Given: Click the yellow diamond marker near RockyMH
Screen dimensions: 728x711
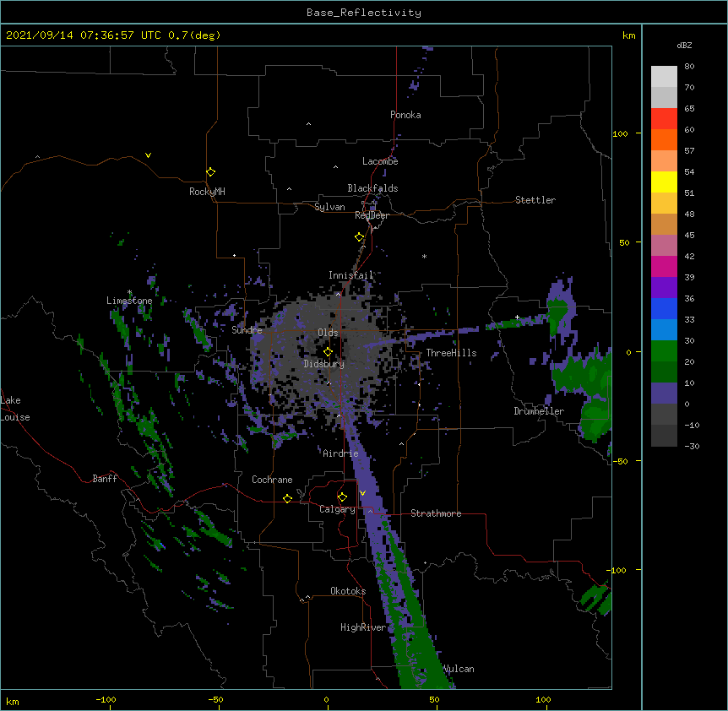Looking at the screenshot, I should tap(210, 172).
